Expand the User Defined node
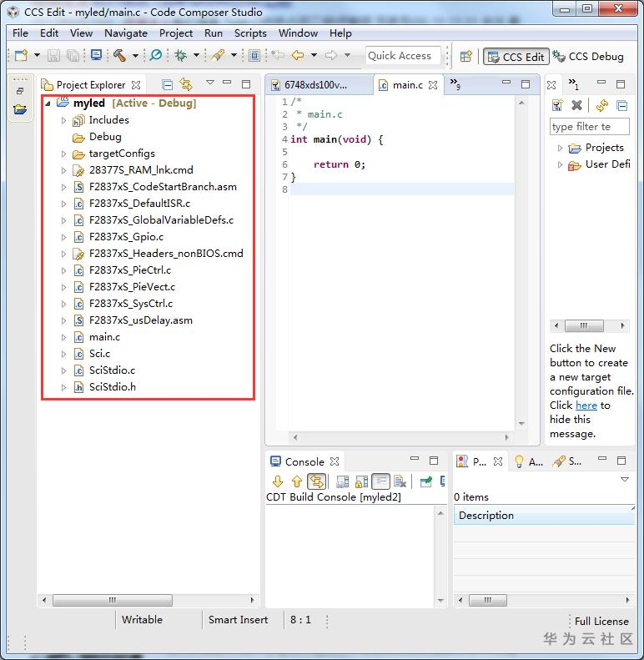 [x=561, y=165]
